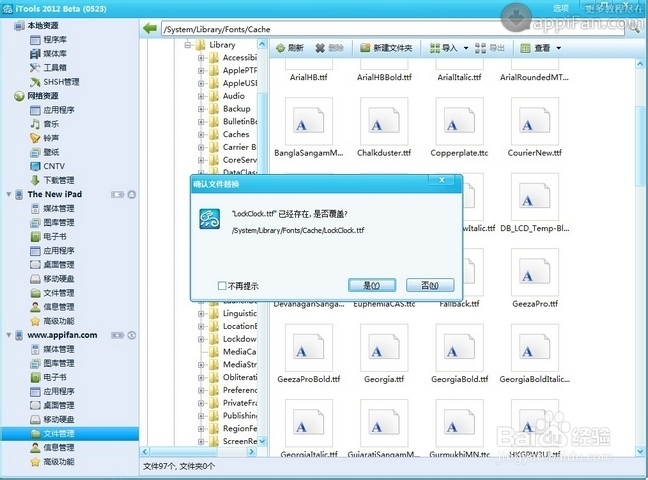Select 本地资源 section header
This screenshot has width=648, height=480.
pos(37,26)
